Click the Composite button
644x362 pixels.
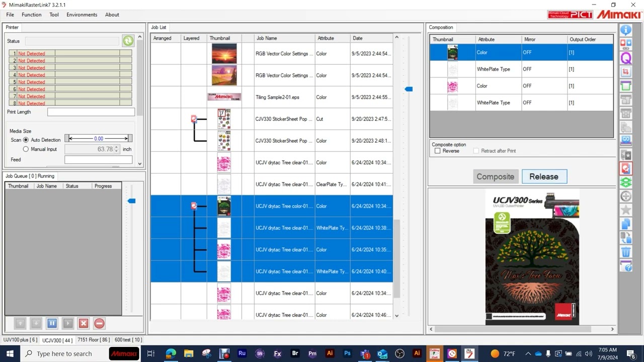496,176
